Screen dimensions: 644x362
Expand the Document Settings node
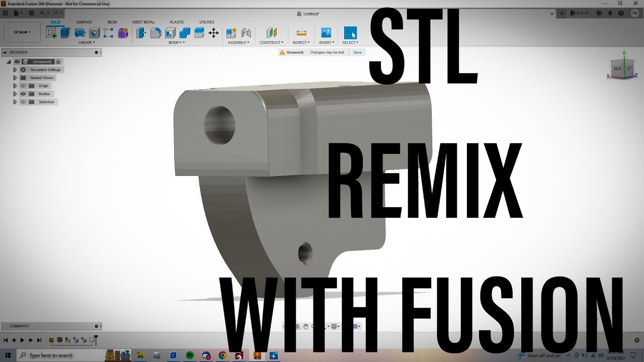(15, 69)
